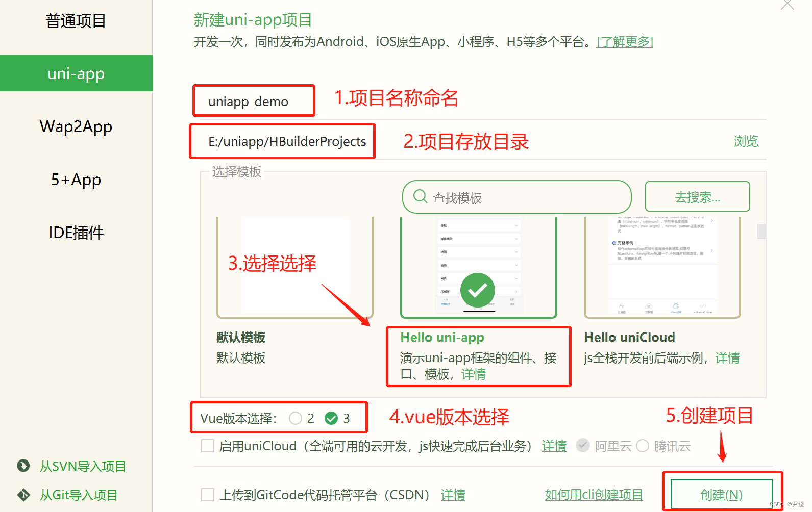Select the 默认模板 thumbnail
Image resolution: width=812 pixels, height=512 pixels.
[x=295, y=267]
